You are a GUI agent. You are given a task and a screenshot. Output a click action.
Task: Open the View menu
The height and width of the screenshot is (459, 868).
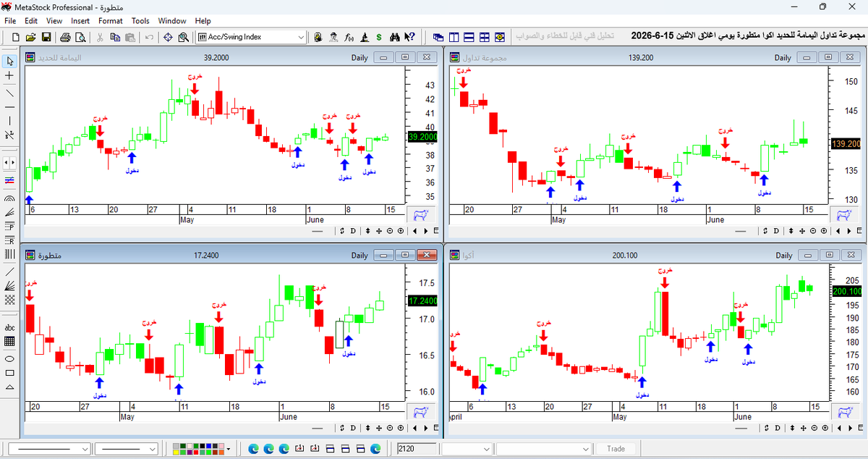point(54,21)
